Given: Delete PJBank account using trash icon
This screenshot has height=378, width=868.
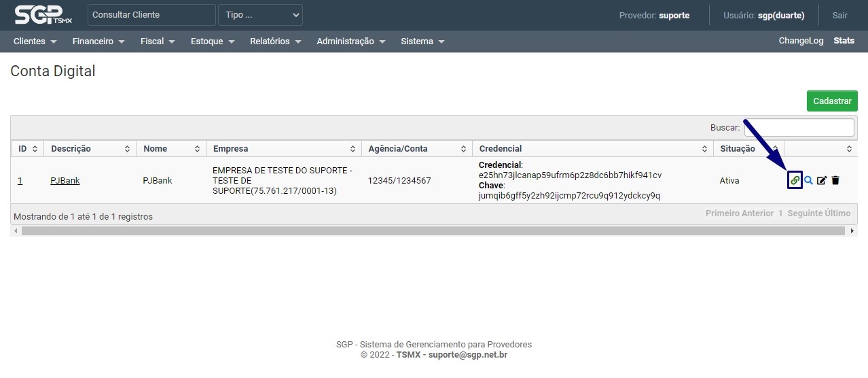Looking at the screenshot, I should (x=835, y=180).
